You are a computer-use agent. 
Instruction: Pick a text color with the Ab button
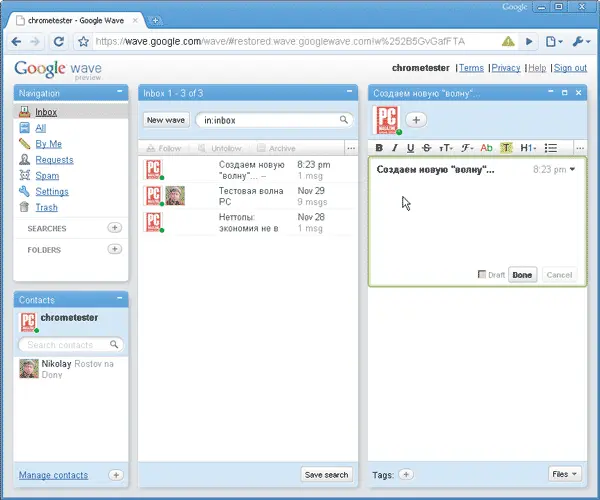point(486,148)
